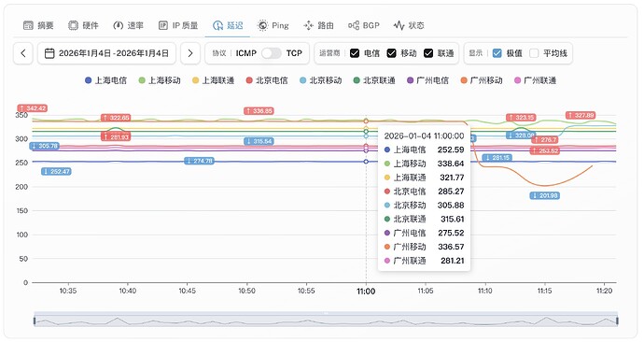The image size is (644, 342).
Task: Switch to the 路由 routing tab
Action: [x=318, y=25]
